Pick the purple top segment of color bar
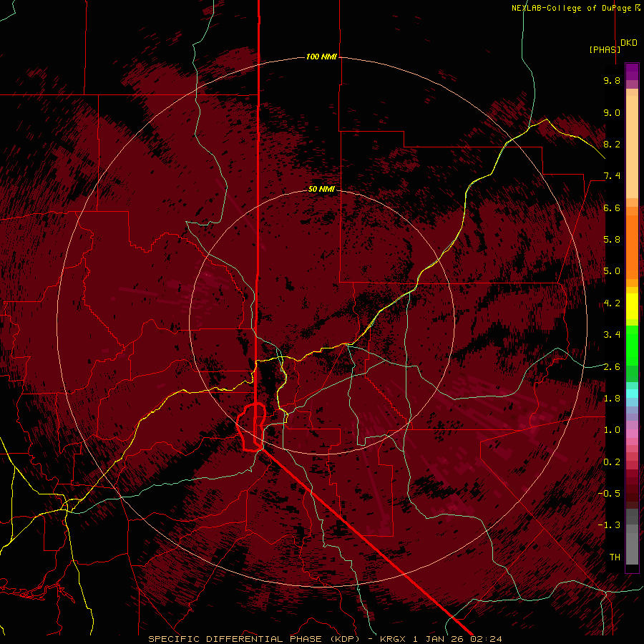This screenshot has height=644, width=644. [x=632, y=72]
